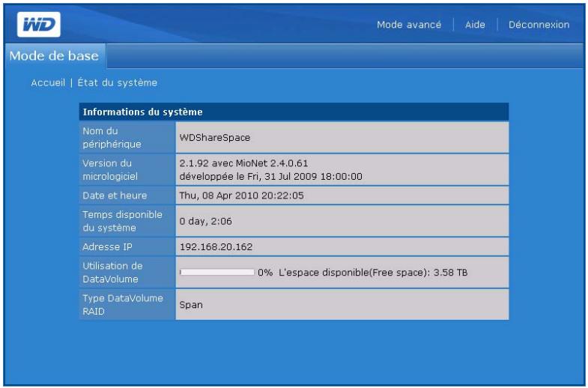Click the Version du micrologiciel label

pyautogui.click(x=110, y=170)
